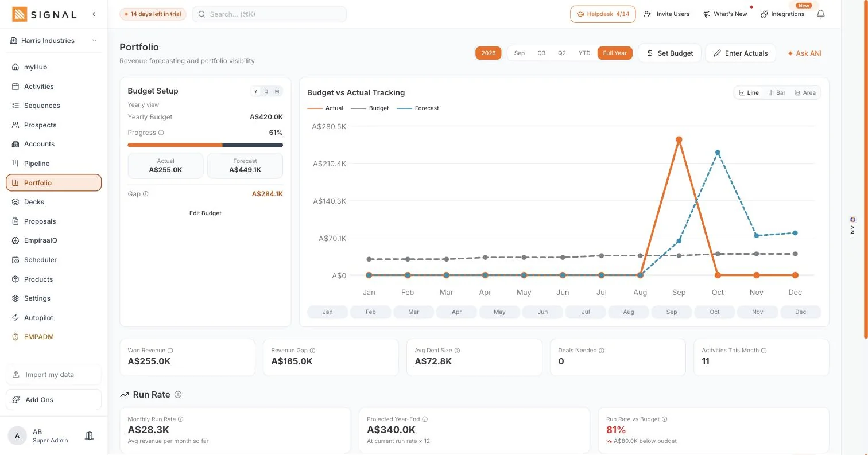Click the building icon near Super Admin
Image resolution: width=868 pixels, height=455 pixels.
(x=89, y=436)
